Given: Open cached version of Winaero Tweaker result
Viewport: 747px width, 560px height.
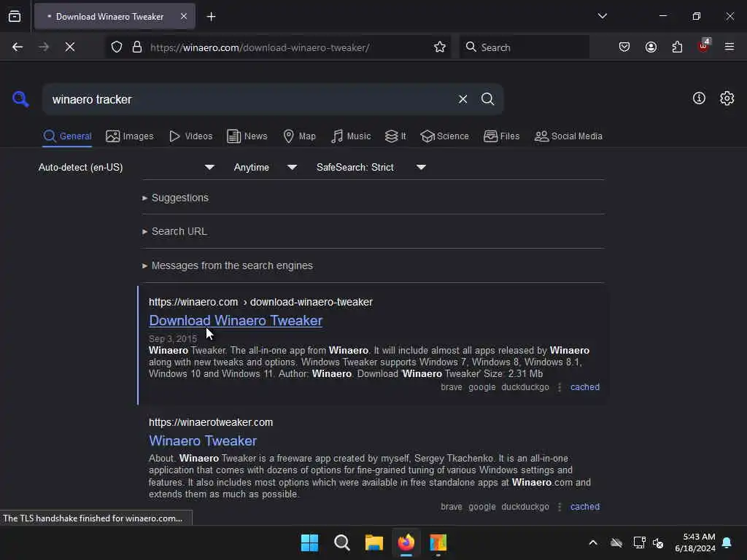Looking at the screenshot, I should (585, 507).
